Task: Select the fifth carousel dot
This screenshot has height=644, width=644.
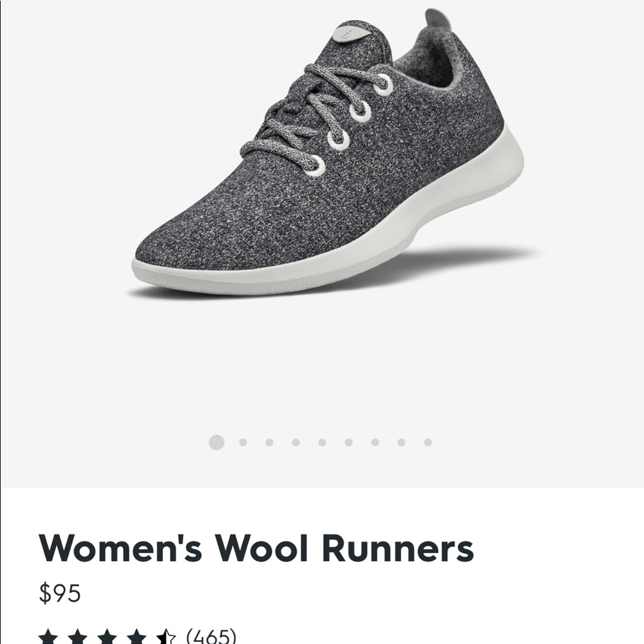Action: (321, 442)
